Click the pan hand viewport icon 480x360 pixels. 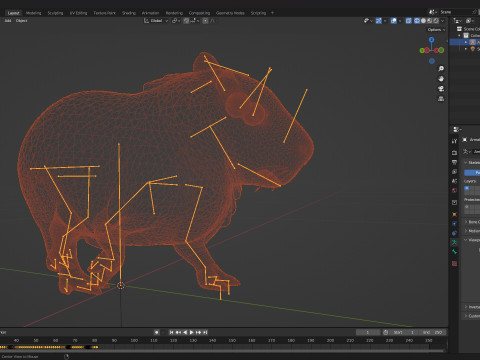coord(441,79)
